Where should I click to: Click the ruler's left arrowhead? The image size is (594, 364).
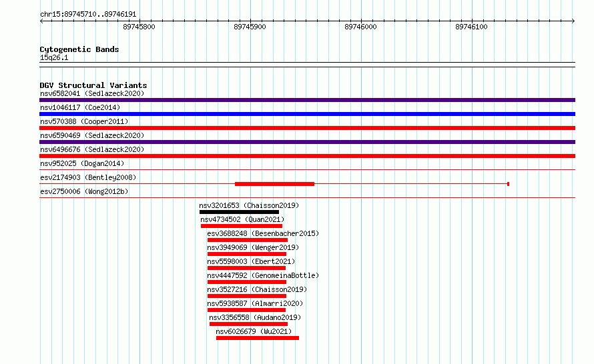click(x=41, y=21)
